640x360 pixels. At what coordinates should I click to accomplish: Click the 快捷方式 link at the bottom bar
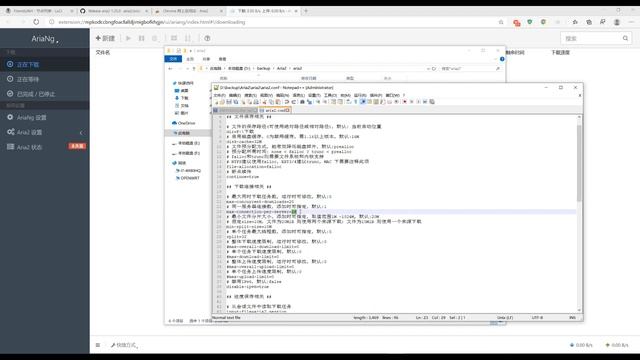[x=124, y=345]
